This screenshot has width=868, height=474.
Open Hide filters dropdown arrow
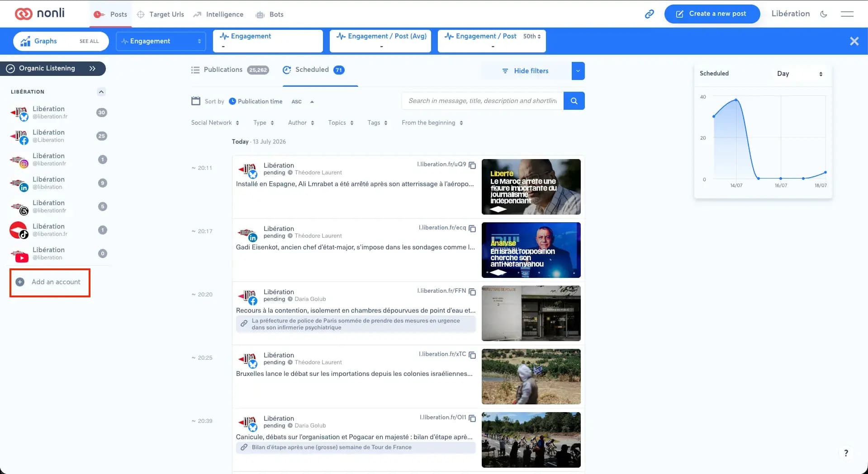[578, 71]
